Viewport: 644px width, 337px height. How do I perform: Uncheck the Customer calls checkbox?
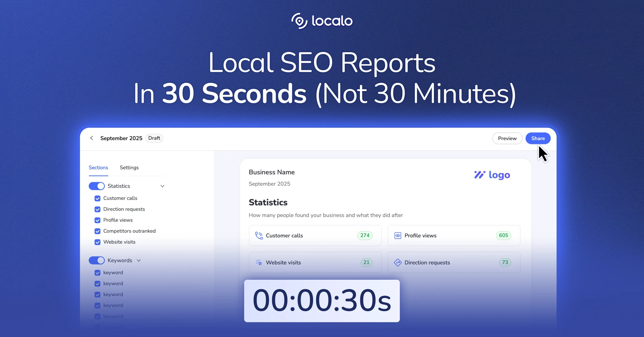(x=97, y=198)
